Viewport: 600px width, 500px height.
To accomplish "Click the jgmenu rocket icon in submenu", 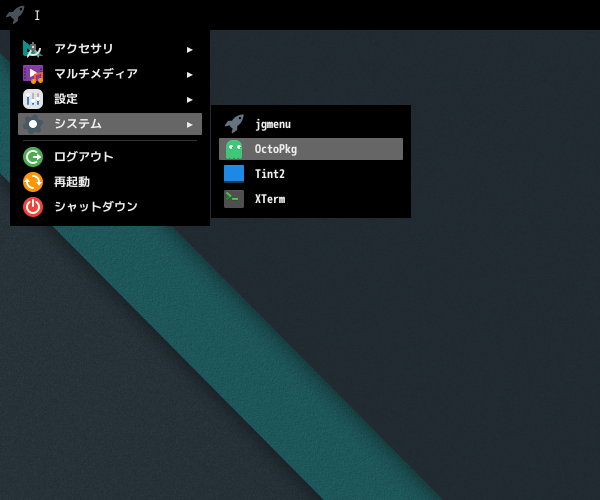I will pyautogui.click(x=234, y=124).
